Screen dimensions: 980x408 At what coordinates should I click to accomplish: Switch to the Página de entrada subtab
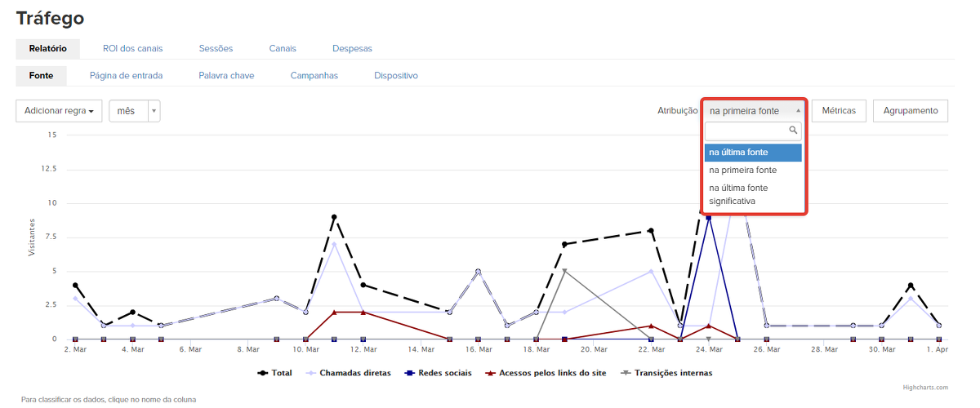(126, 76)
